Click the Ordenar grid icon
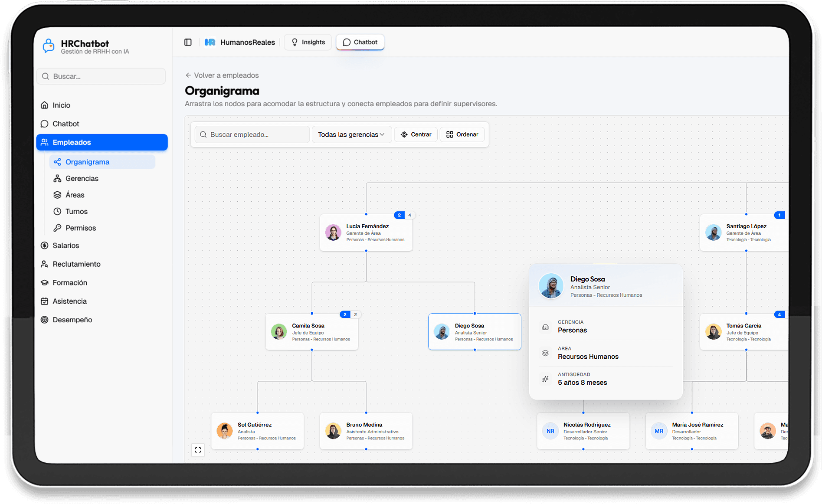The image size is (822, 504). (x=450, y=134)
